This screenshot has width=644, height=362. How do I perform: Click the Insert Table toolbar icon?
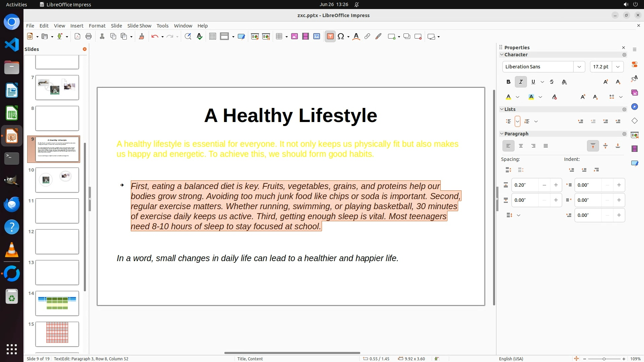[279, 37]
